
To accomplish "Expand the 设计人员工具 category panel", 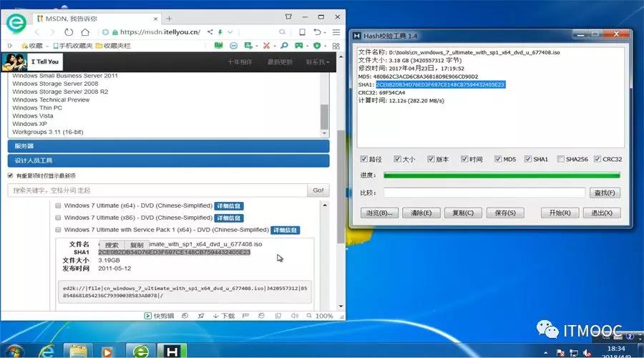I will (x=168, y=160).
